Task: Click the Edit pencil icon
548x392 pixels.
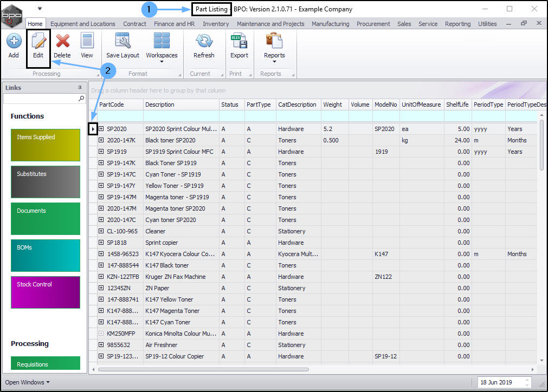Action: [38, 41]
